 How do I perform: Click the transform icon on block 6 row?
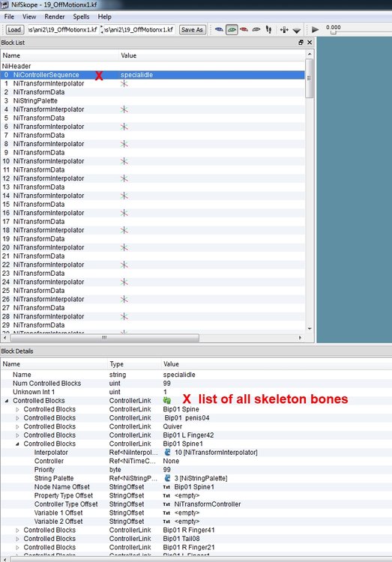coord(124,127)
